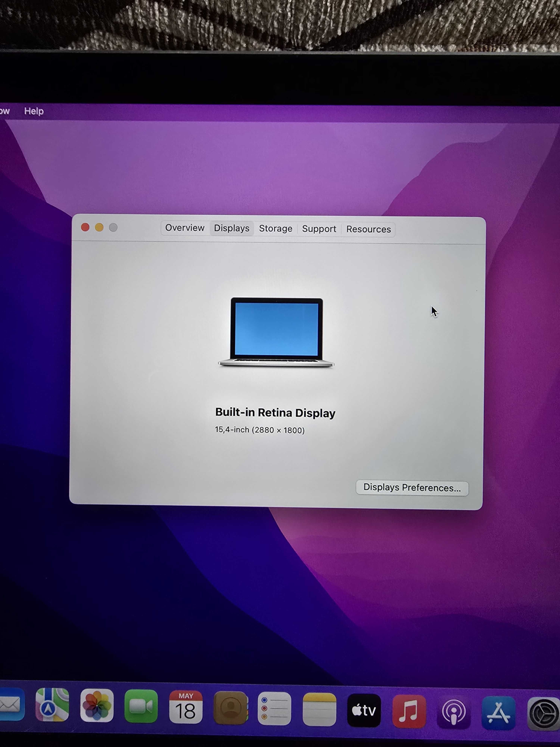Minimize window with the yellow button
Screen dimensions: 560x747
click(99, 227)
